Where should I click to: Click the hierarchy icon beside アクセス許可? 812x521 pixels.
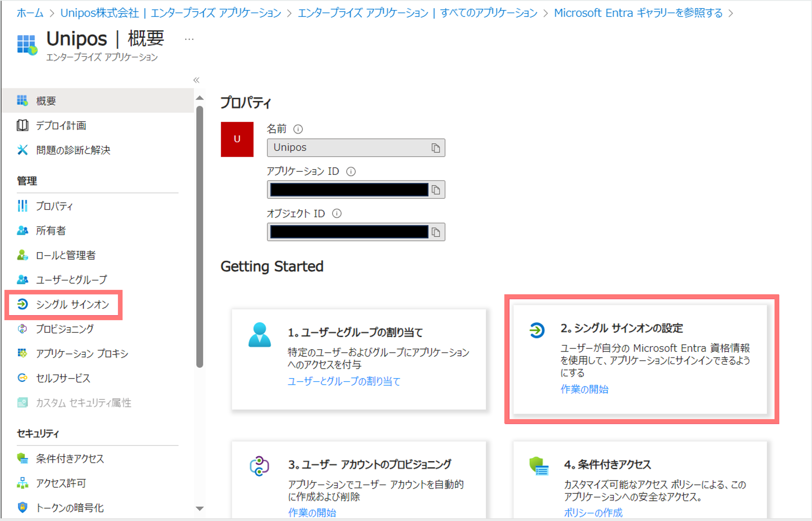pyautogui.click(x=22, y=483)
